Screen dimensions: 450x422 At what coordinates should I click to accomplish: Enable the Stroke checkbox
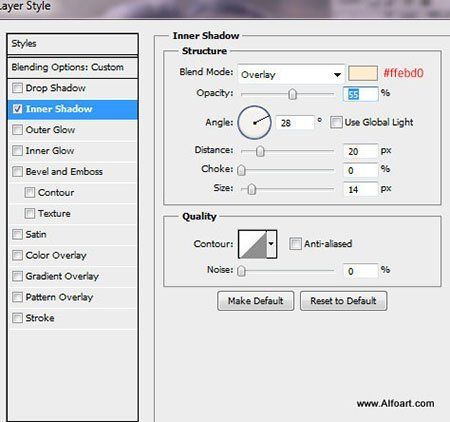pos(17,318)
